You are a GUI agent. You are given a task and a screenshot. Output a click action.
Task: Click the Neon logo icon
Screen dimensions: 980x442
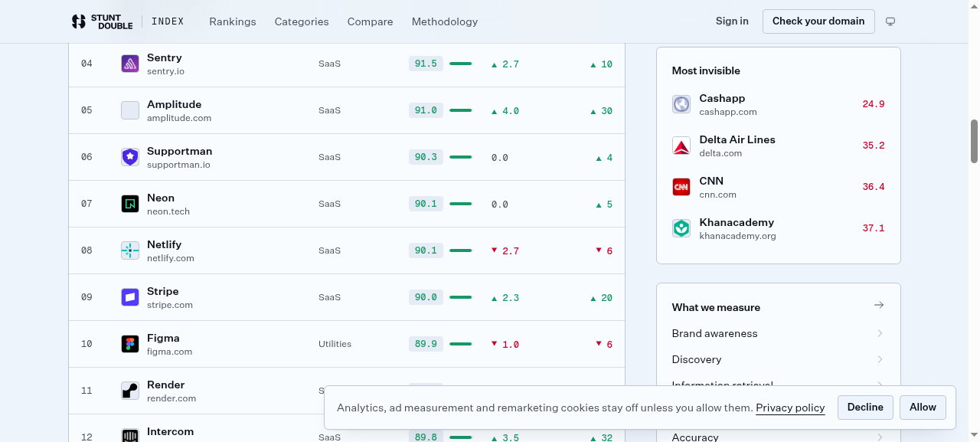(130, 204)
